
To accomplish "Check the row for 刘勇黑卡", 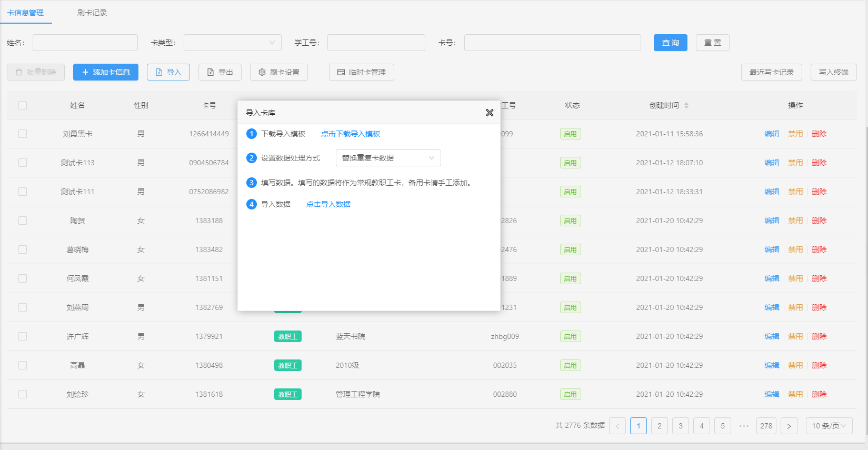I will pyautogui.click(x=23, y=134).
